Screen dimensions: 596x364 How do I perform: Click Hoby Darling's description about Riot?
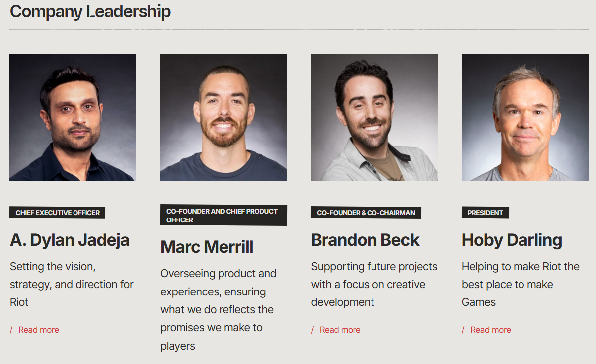[521, 284]
